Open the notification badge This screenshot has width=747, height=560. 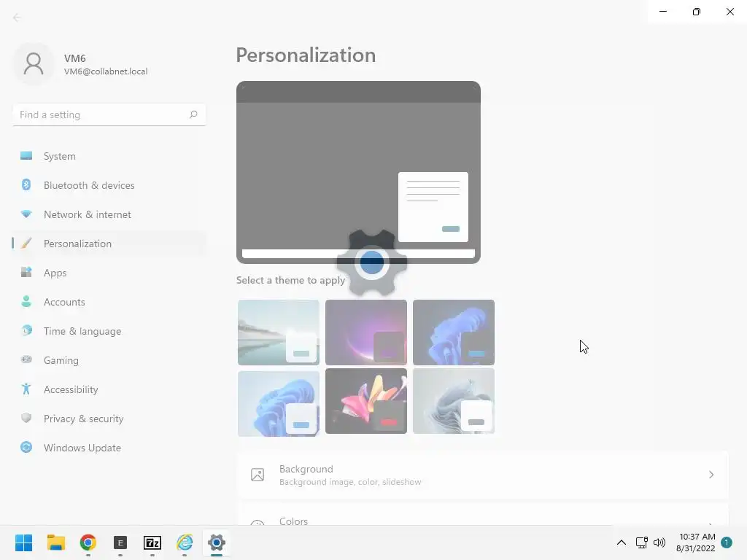pos(727,542)
